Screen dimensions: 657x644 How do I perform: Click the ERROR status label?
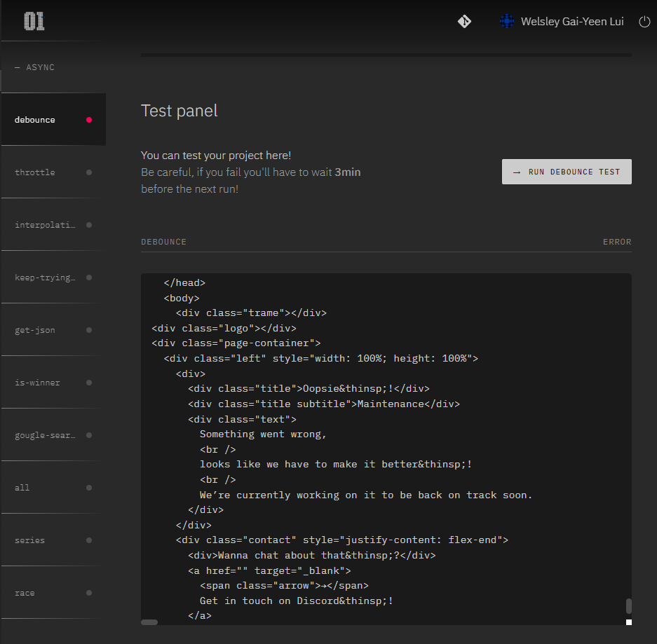[x=617, y=242]
